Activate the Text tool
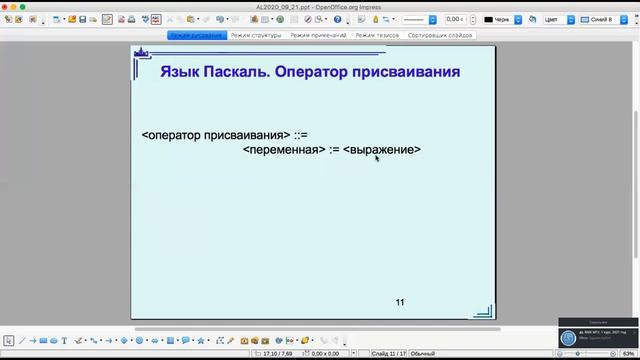The height and width of the screenshot is (360, 640). click(x=64, y=340)
